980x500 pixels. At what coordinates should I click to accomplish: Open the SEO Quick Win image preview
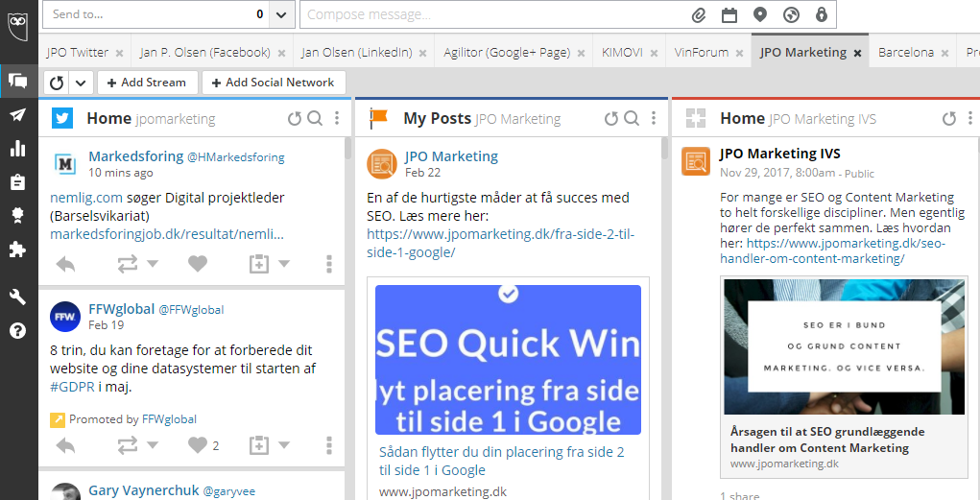pyautogui.click(x=508, y=360)
